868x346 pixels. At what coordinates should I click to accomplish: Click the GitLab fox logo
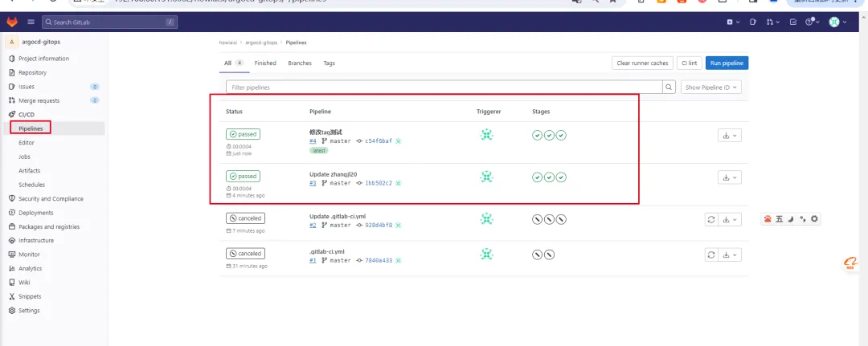(x=11, y=22)
